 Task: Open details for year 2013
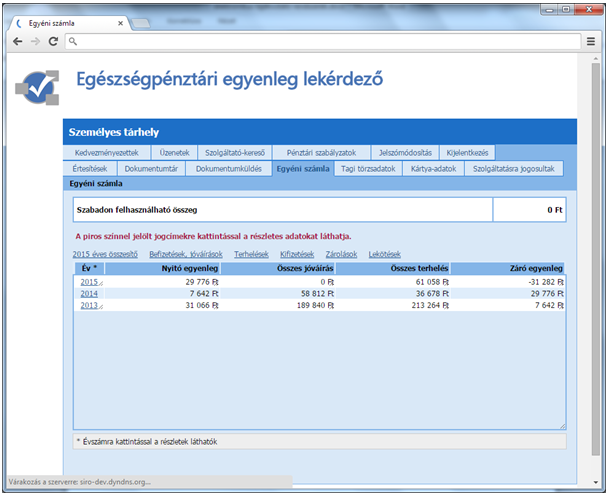tap(89, 305)
